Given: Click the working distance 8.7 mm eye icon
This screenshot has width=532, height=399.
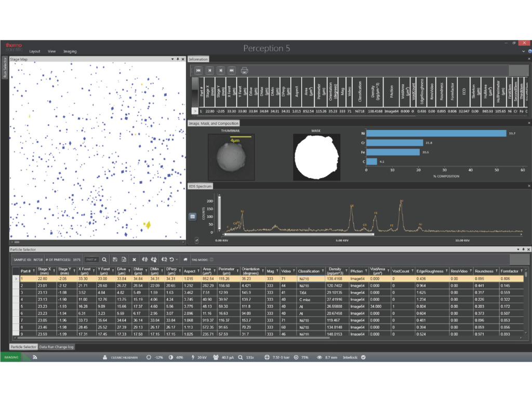Looking at the screenshot, I should point(320,357).
